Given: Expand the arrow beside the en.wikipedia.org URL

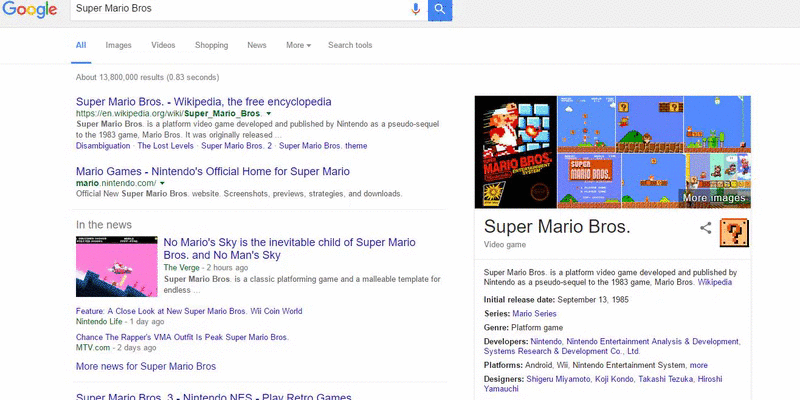Looking at the screenshot, I should (269, 114).
